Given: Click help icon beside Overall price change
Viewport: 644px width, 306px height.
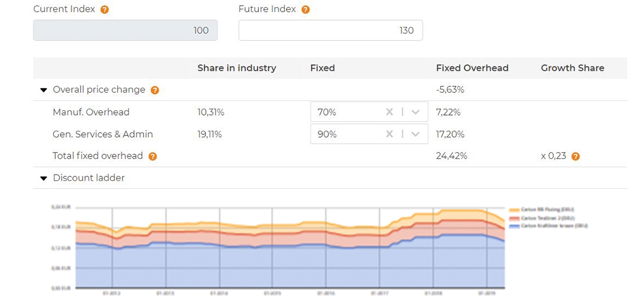Looking at the screenshot, I should (x=155, y=91).
